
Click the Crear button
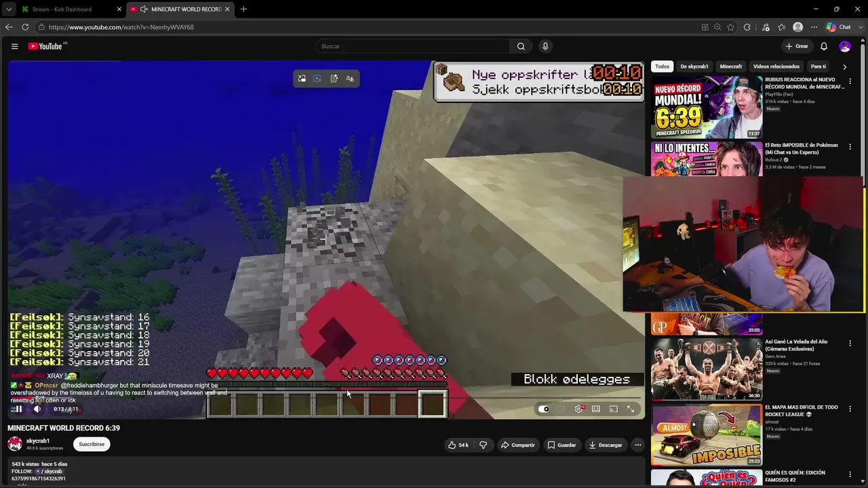(797, 46)
